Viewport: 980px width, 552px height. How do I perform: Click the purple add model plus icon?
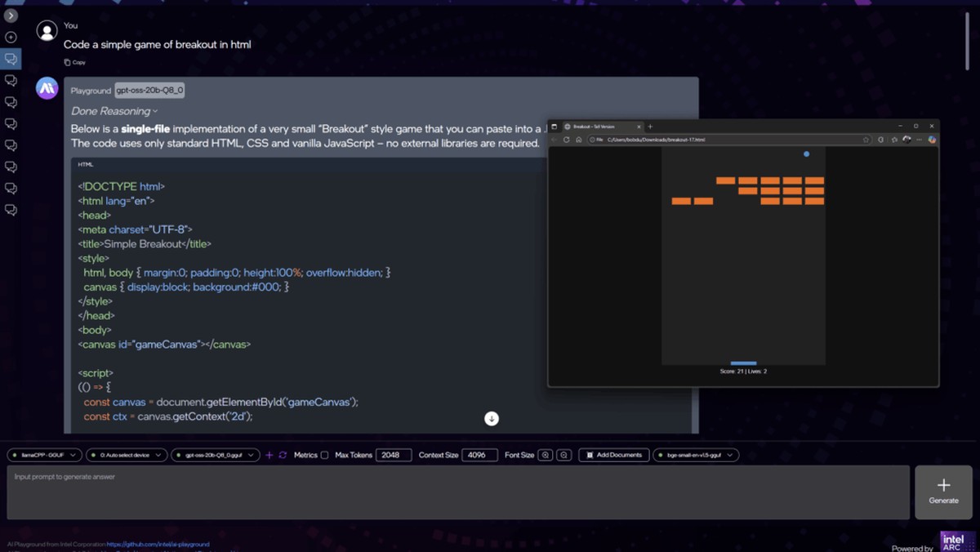pyautogui.click(x=269, y=455)
